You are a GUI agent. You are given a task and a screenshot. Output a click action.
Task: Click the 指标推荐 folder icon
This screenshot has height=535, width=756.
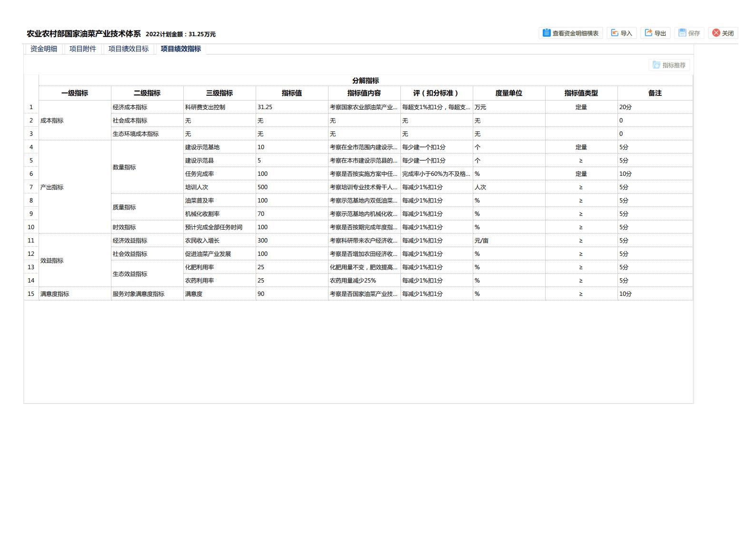click(x=657, y=65)
